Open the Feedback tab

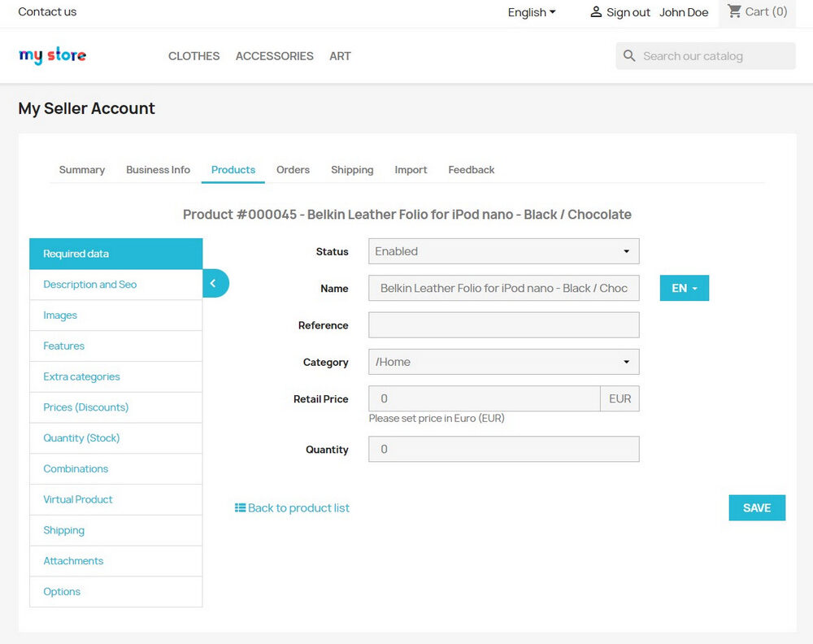(x=472, y=170)
